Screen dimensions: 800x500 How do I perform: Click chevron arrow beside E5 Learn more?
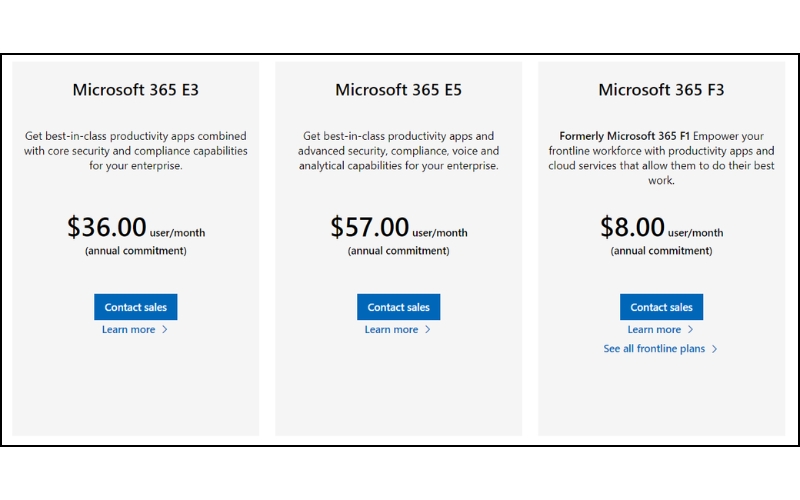pyautogui.click(x=428, y=330)
